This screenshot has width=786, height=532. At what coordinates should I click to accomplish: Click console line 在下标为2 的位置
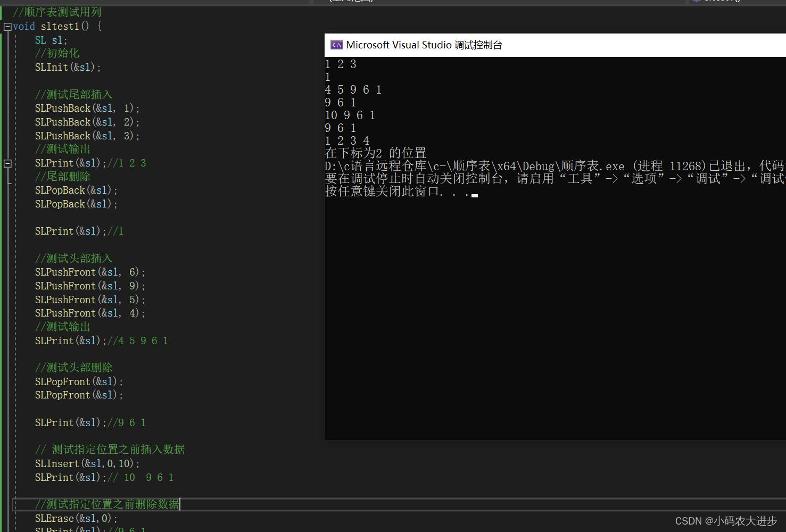[376, 153]
